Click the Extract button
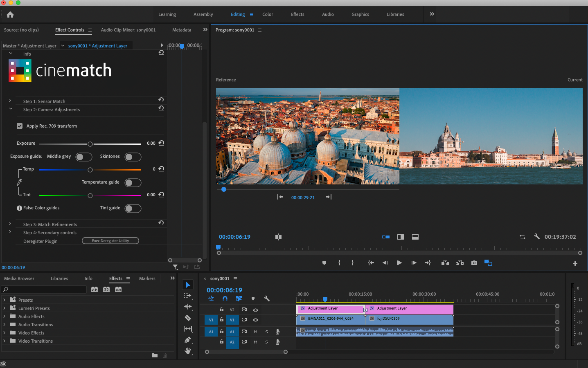 460,263
